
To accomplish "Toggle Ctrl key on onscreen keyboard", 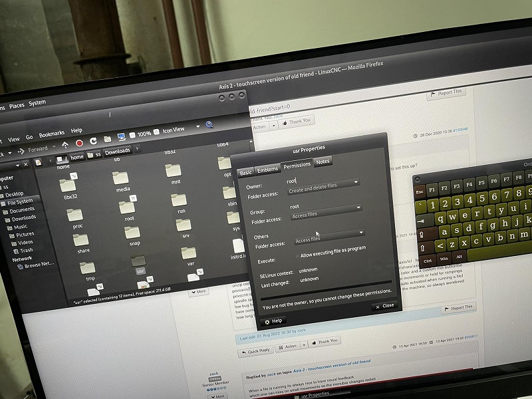I will point(428,261).
